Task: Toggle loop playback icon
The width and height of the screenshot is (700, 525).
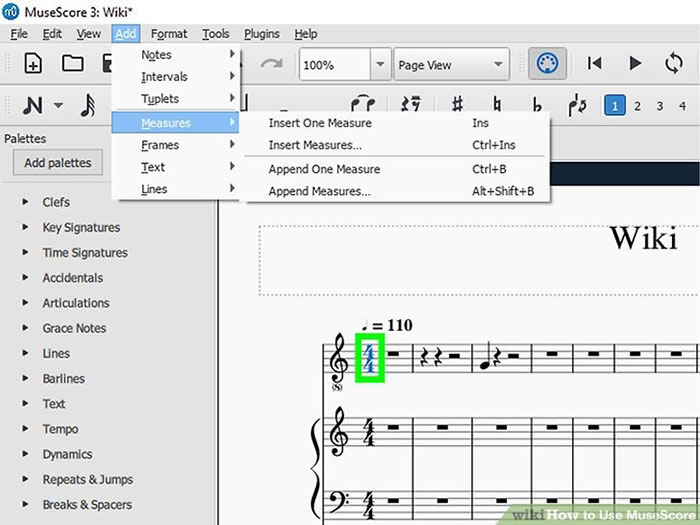Action: (x=673, y=64)
